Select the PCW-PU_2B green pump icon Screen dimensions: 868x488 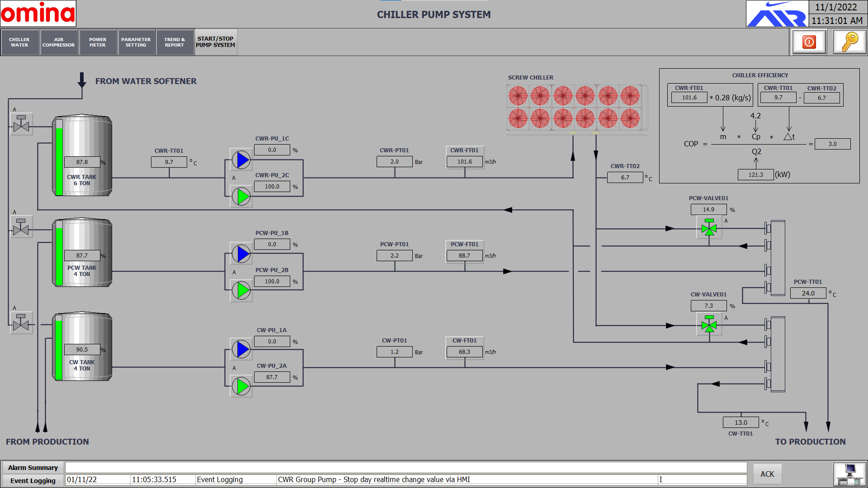pyautogui.click(x=241, y=291)
